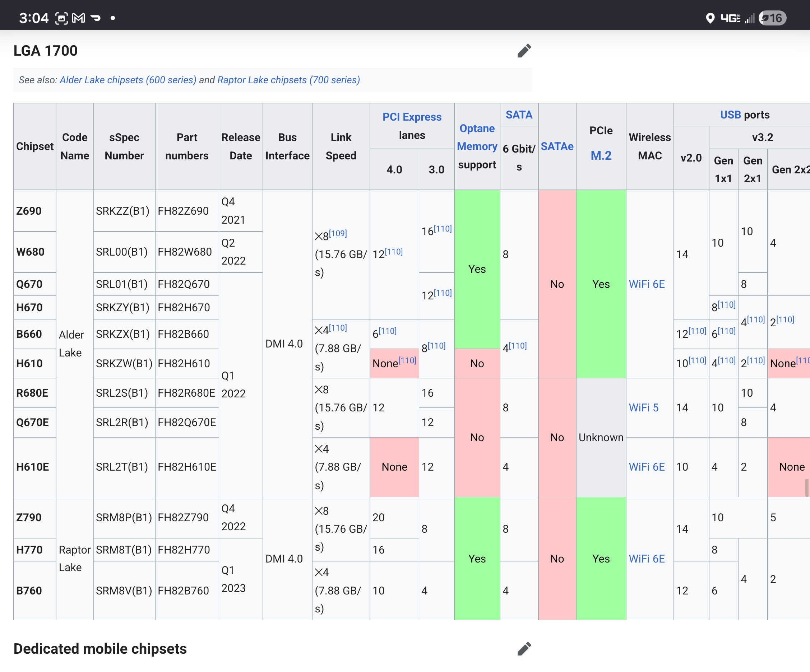
Task: Click the H610E row's WiFi 6E link
Action: click(647, 467)
